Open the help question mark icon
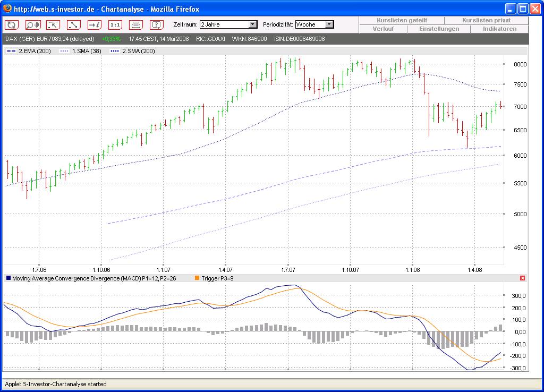The width and height of the screenshot is (544, 392). coord(157,24)
